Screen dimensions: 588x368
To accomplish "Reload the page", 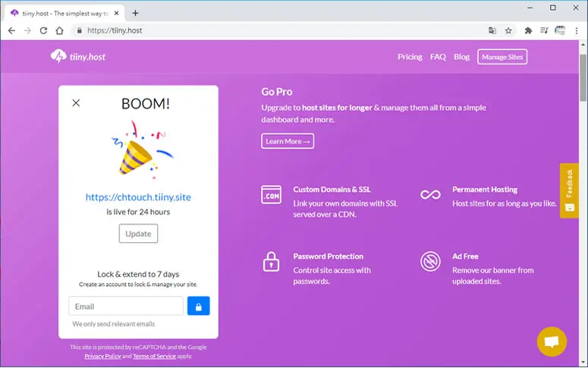I will click(x=43, y=31).
